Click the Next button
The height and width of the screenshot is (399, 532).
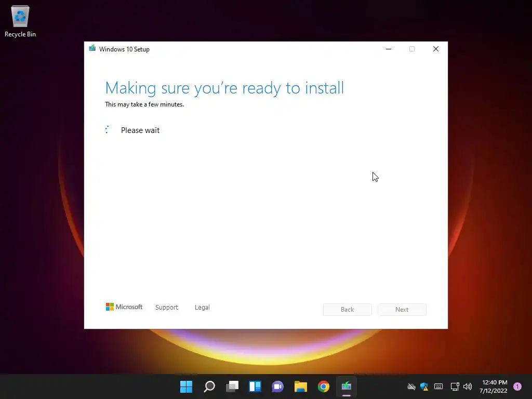point(402,310)
